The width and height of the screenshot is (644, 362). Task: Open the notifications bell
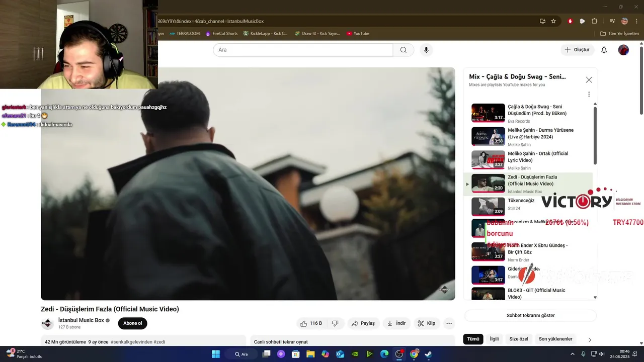tap(604, 50)
